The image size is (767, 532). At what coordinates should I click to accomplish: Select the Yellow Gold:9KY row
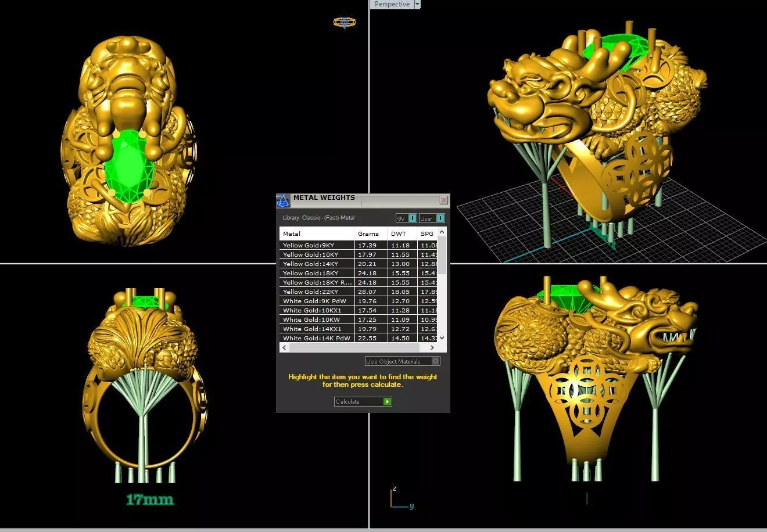(x=359, y=245)
